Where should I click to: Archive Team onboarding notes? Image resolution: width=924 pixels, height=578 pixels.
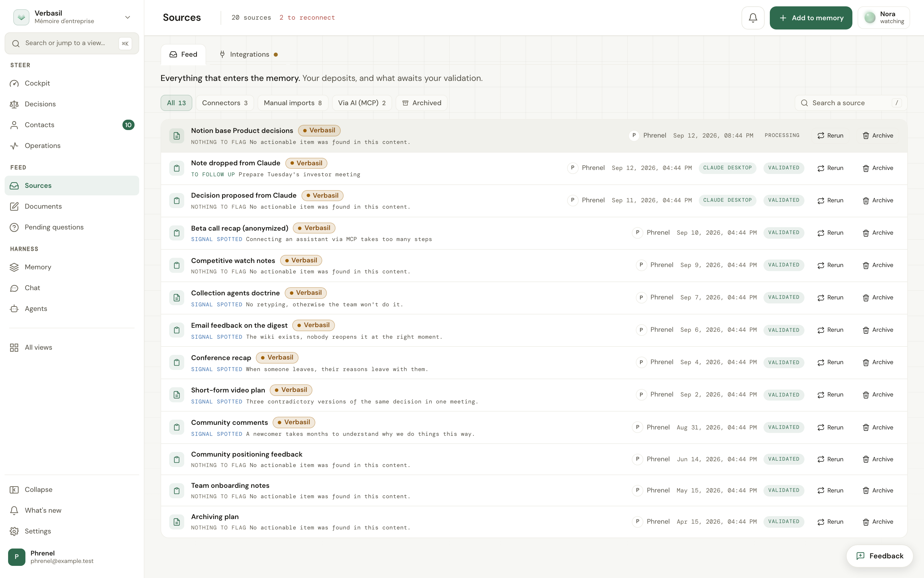click(x=878, y=490)
